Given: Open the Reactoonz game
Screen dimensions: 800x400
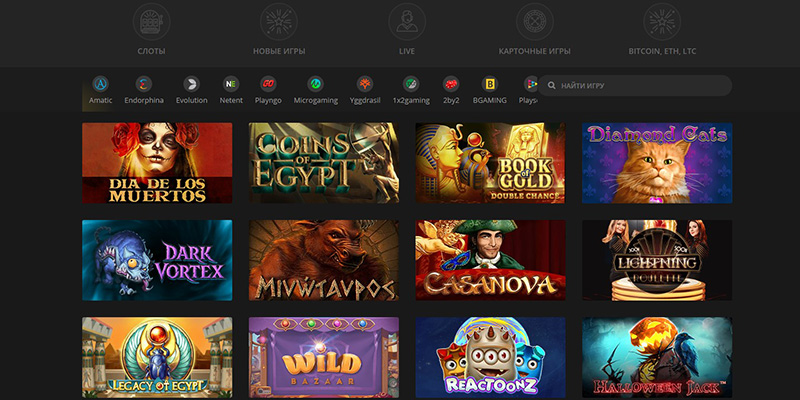Looking at the screenshot, I should tap(490, 358).
